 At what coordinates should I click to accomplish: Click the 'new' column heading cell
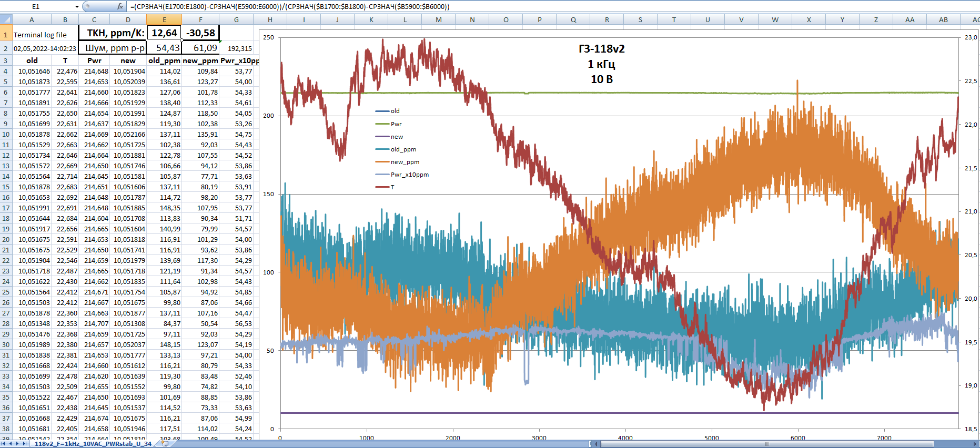(128, 60)
